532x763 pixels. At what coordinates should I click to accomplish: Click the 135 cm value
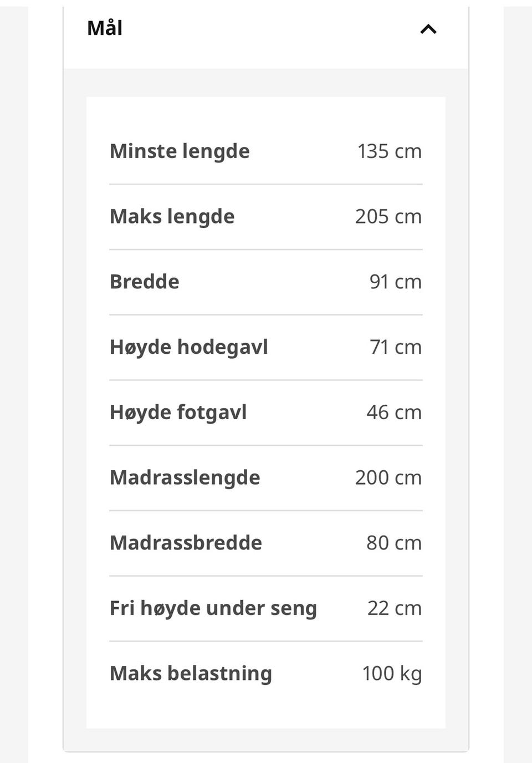(x=390, y=151)
